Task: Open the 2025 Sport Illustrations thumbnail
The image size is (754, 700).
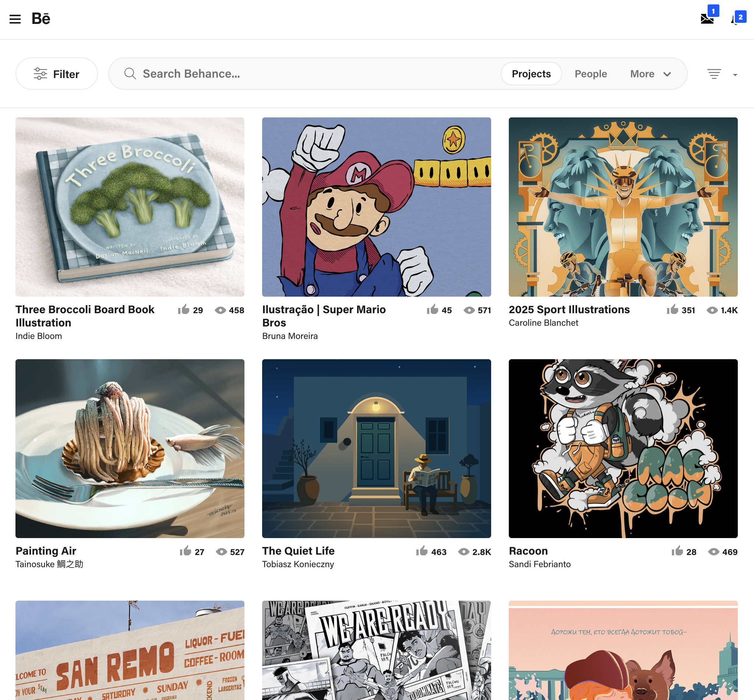Action: [x=623, y=206]
